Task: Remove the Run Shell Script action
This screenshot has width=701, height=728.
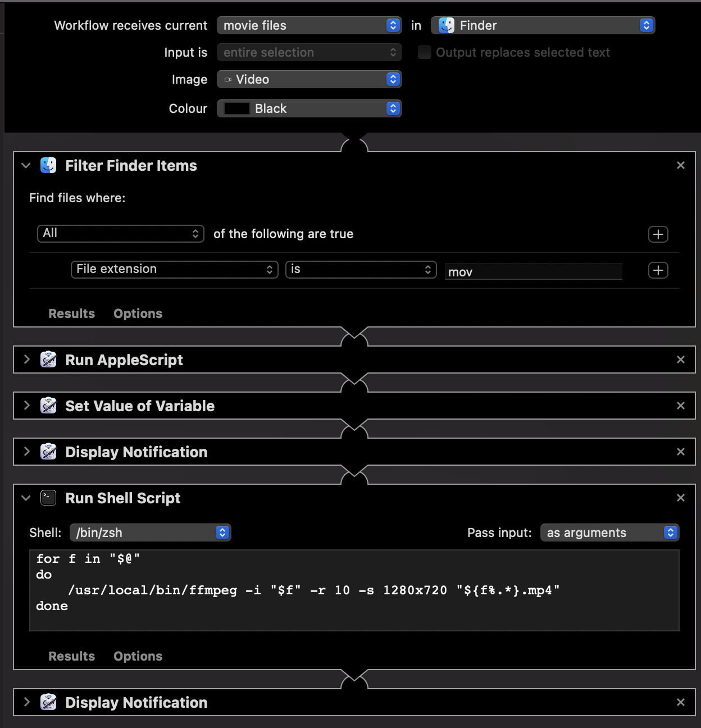Action: pos(681,498)
